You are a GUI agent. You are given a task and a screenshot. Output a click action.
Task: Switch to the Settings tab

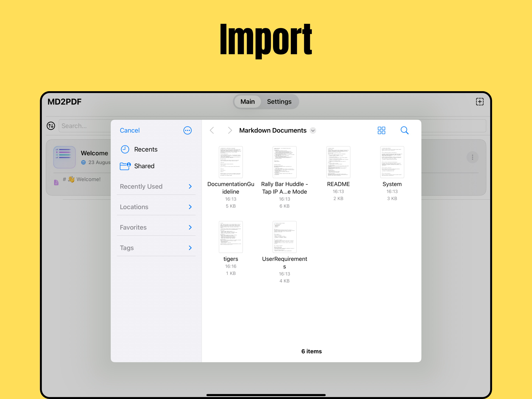279,102
